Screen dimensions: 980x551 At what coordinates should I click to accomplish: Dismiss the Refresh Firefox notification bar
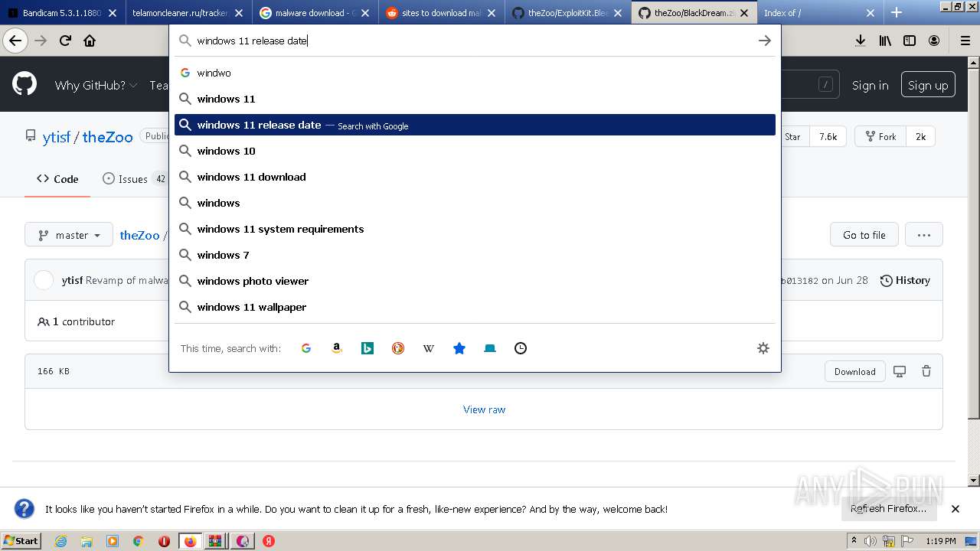click(x=955, y=508)
